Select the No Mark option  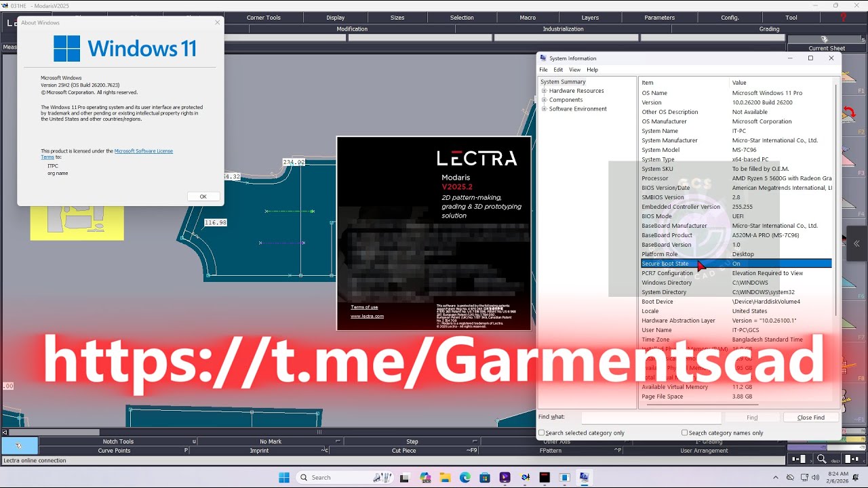coord(271,441)
